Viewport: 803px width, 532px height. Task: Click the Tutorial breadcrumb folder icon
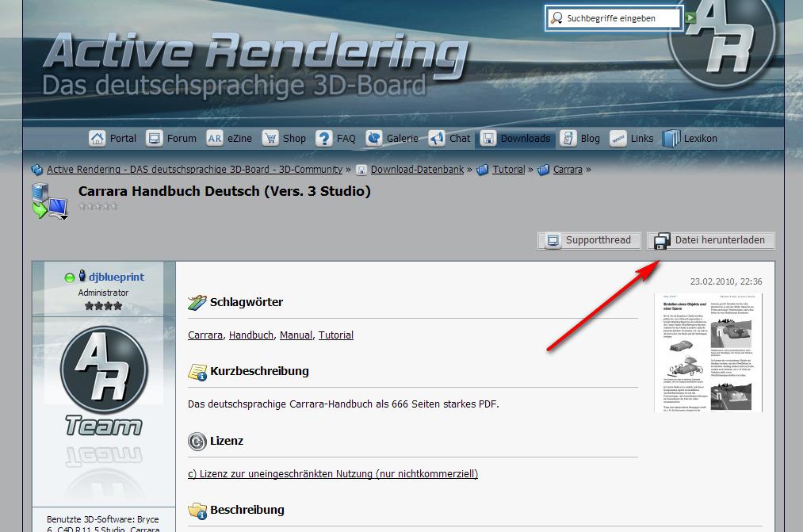[x=483, y=170]
